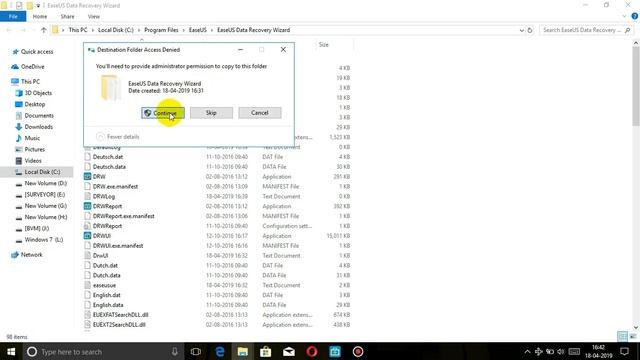
Task: Click Cancel in the access denied dialog
Action: point(260,113)
